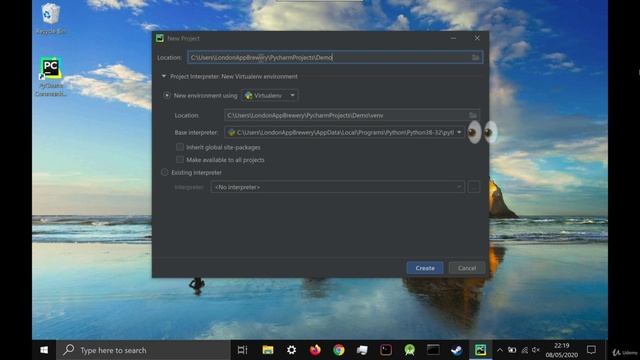This screenshot has height=360, width=640.
Task: Click the Create button
Action: (x=425, y=268)
